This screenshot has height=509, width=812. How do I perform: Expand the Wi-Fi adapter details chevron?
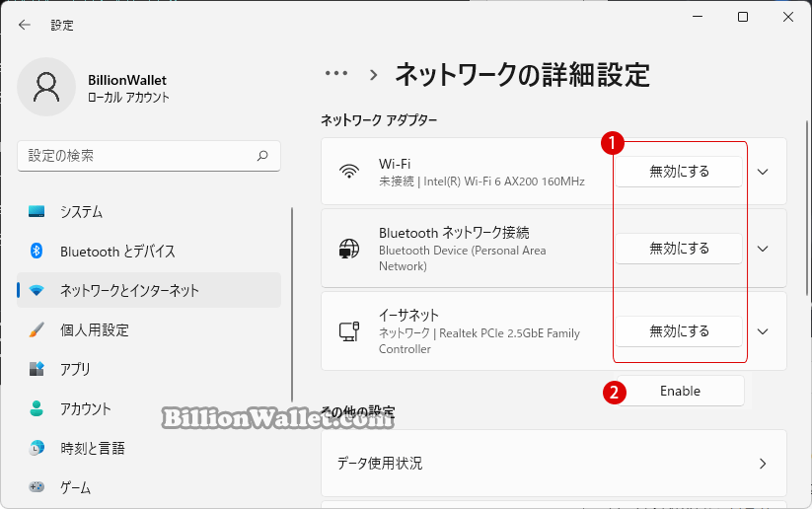pyautogui.click(x=763, y=172)
